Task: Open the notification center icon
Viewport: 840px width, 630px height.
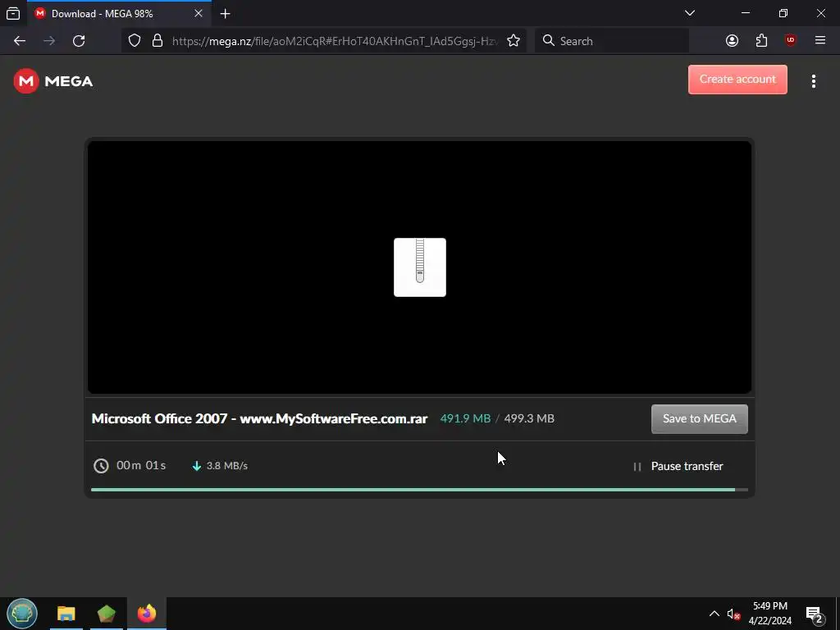Action: pos(815,614)
